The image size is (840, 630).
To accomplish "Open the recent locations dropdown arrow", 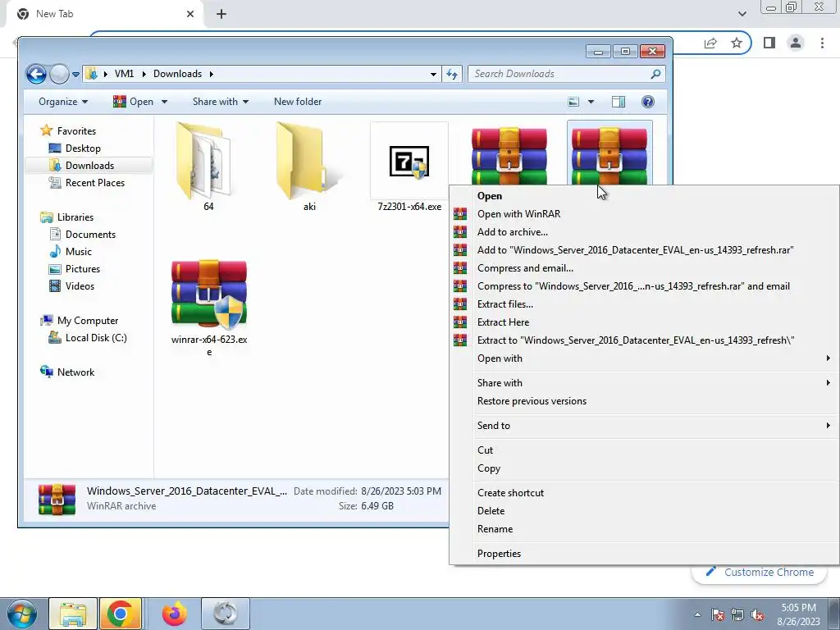I will coord(75,75).
